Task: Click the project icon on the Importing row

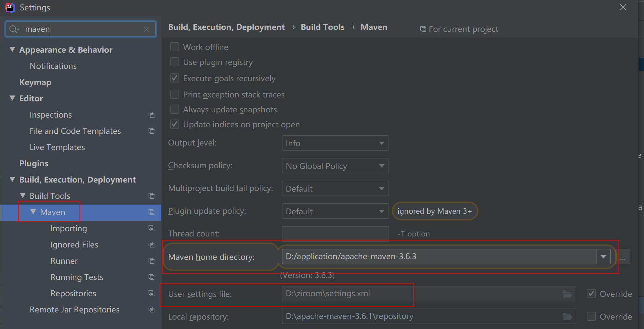Action: click(151, 228)
